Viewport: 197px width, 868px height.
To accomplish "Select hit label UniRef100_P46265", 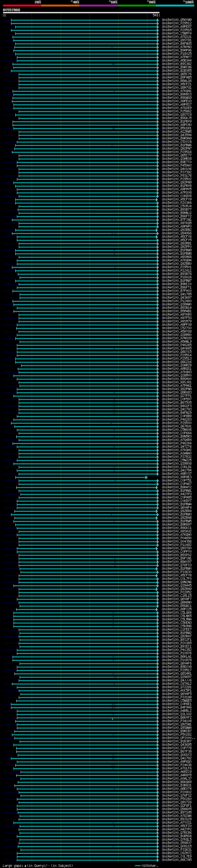I will point(177,345).
